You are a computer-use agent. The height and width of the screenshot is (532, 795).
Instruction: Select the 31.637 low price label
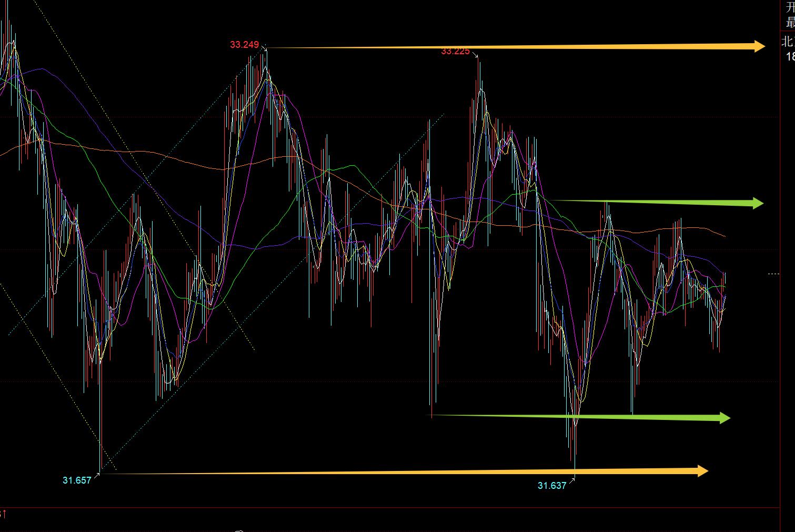point(551,485)
